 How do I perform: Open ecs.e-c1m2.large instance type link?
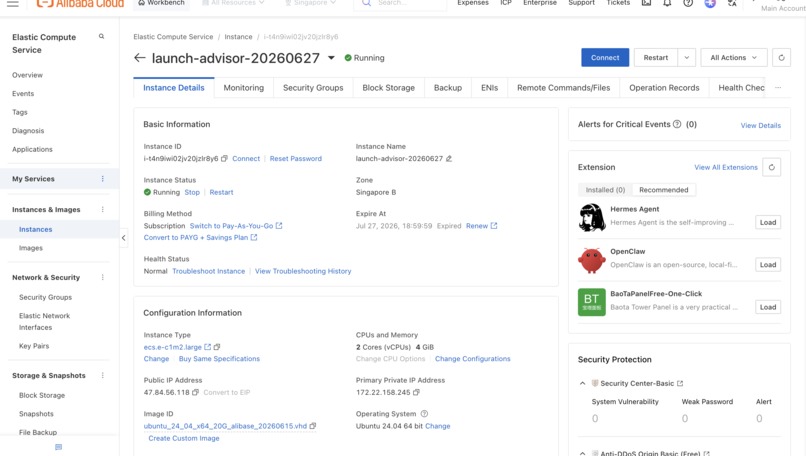pyautogui.click(x=177, y=347)
